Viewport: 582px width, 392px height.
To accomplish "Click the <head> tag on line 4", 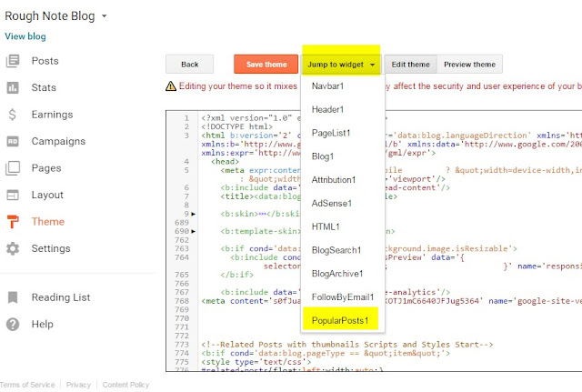I will click(225, 162).
